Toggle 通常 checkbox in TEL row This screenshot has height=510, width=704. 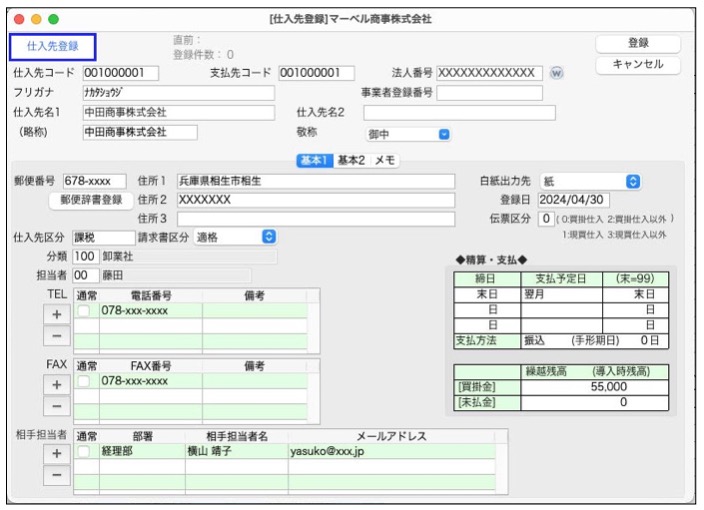(86, 311)
